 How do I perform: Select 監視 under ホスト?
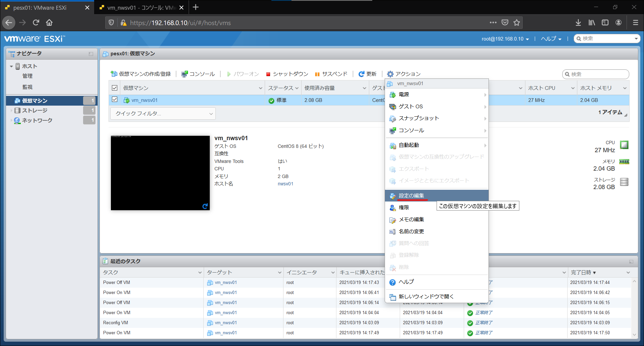coord(27,87)
